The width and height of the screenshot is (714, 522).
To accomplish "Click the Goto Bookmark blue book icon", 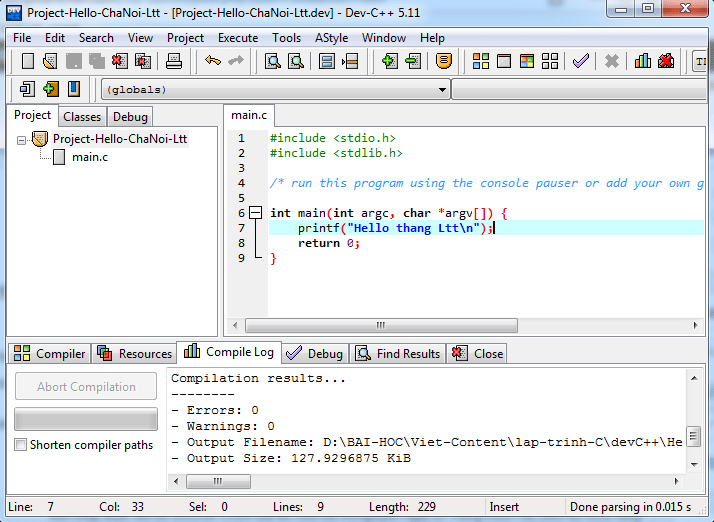I will click(74, 89).
